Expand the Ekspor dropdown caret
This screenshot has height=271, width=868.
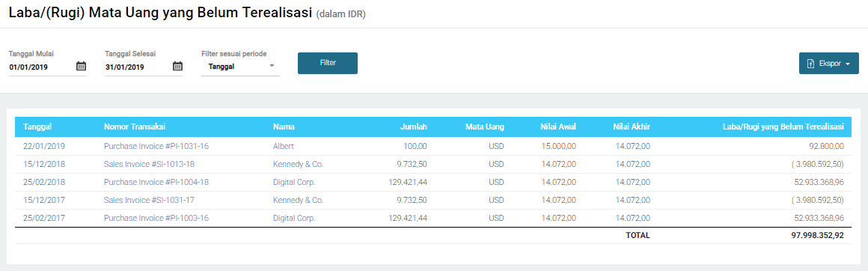tap(848, 64)
